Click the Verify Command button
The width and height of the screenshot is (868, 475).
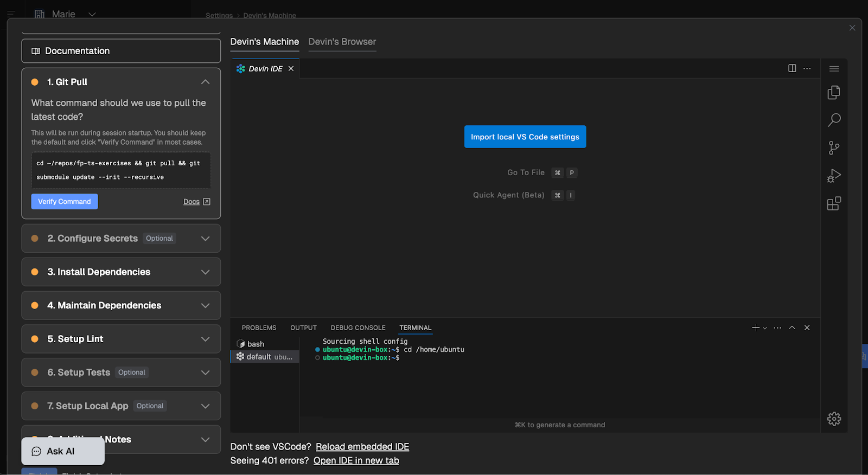click(x=65, y=202)
